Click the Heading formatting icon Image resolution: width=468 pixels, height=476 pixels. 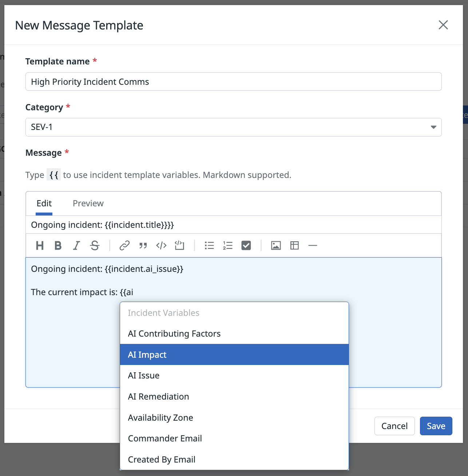tap(40, 246)
